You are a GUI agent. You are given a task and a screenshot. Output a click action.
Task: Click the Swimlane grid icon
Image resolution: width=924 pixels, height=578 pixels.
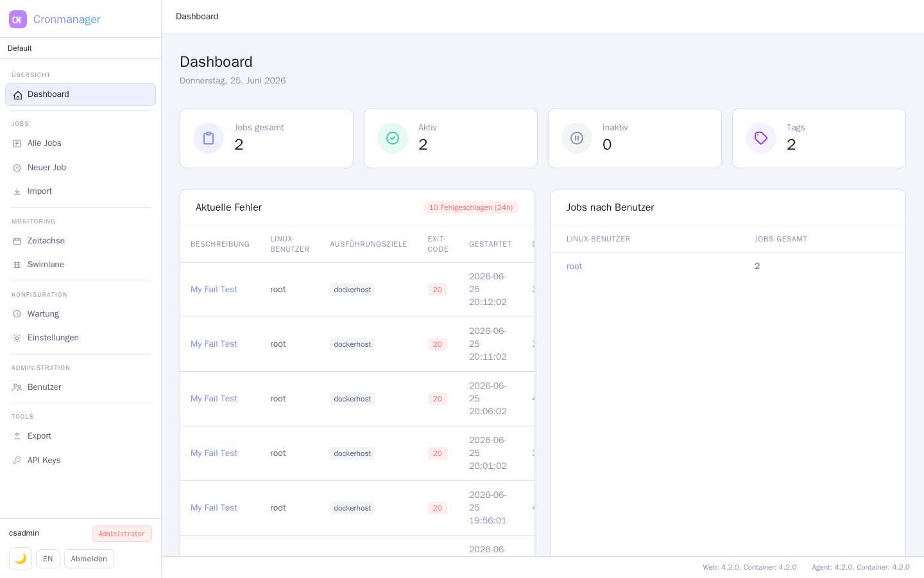coord(17,265)
